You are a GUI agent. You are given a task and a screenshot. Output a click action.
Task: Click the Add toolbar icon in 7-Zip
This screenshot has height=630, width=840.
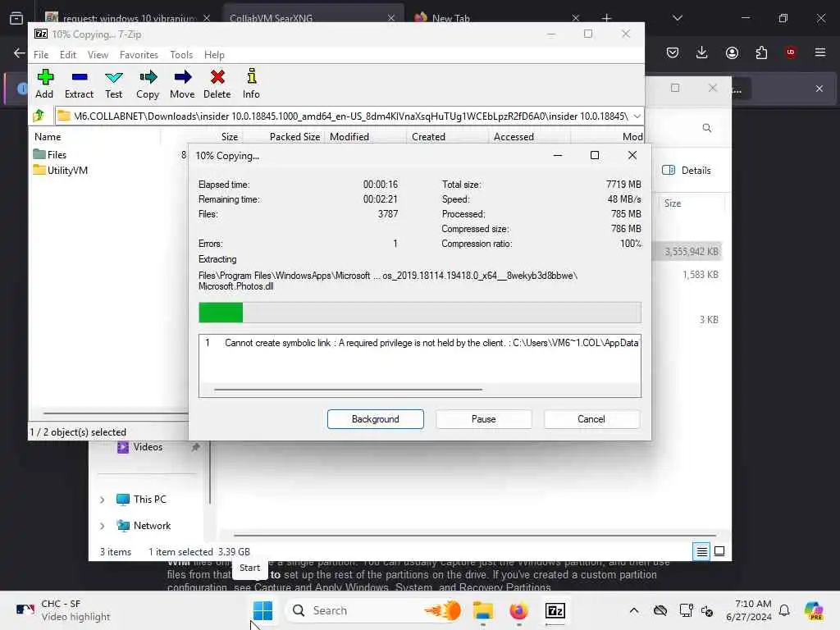point(44,84)
